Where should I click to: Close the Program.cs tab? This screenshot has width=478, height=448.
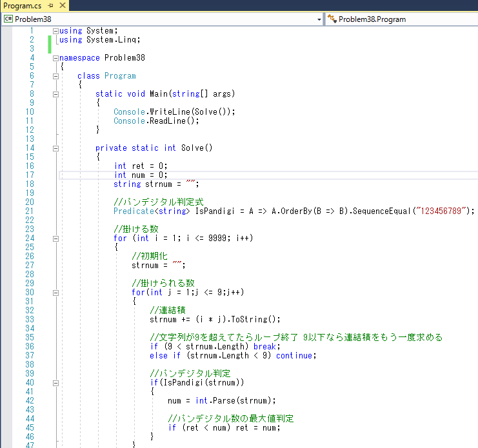[63, 5]
